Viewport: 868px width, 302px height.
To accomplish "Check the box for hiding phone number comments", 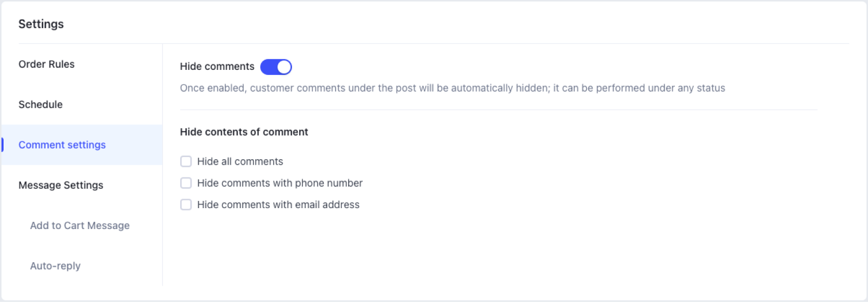I will coord(186,183).
